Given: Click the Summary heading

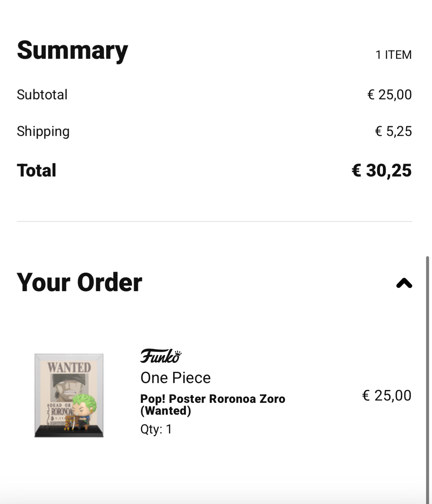Looking at the screenshot, I should (x=72, y=50).
